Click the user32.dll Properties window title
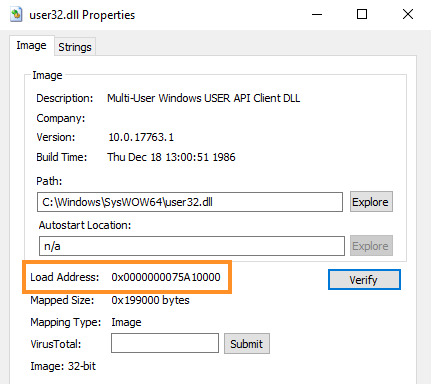Viewport: 431px width, 384px height. [x=82, y=15]
